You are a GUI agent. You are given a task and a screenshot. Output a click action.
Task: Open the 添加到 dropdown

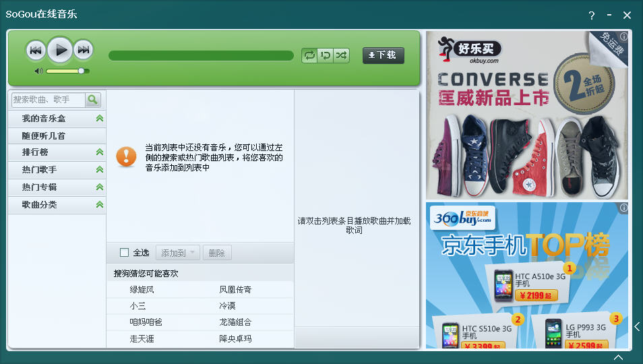pyautogui.click(x=177, y=253)
